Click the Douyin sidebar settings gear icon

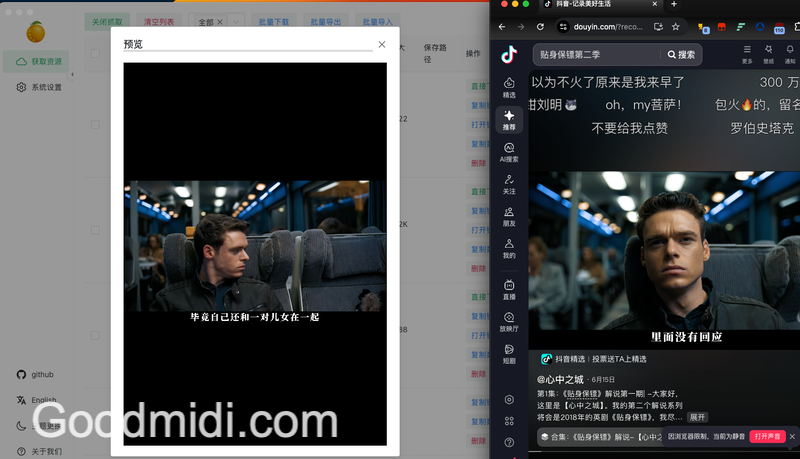pyautogui.click(x=509, y=399)
